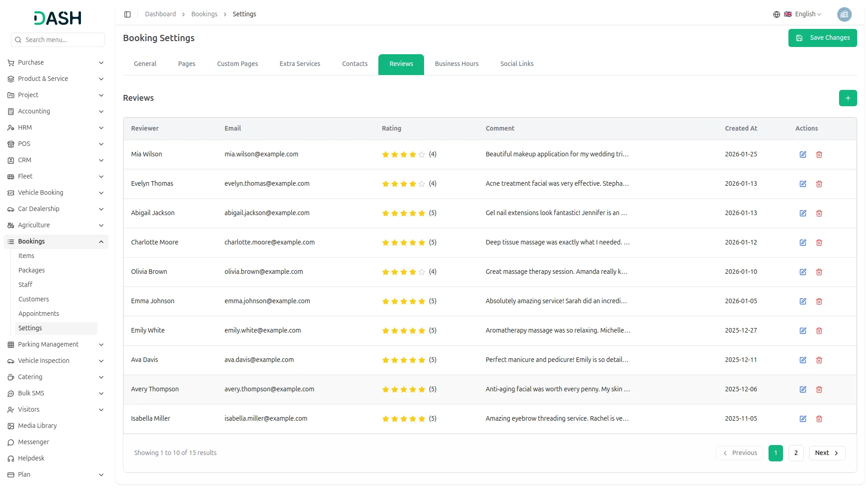This screenshot has width=868, height=488.
Task: Edit Avery Thompson's review
Action: pyautogui.click(x=803, y=389)
